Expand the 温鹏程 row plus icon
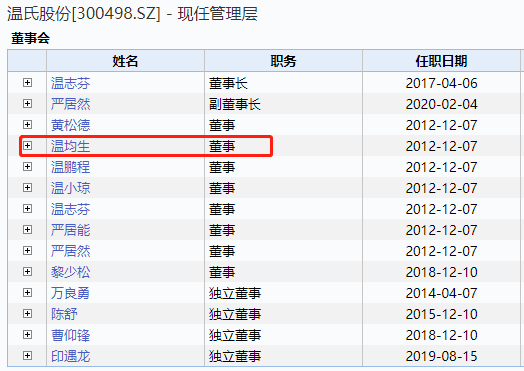The width and height of the screenshot is (524, 371). pyautogui.click(x=27, y=166)
